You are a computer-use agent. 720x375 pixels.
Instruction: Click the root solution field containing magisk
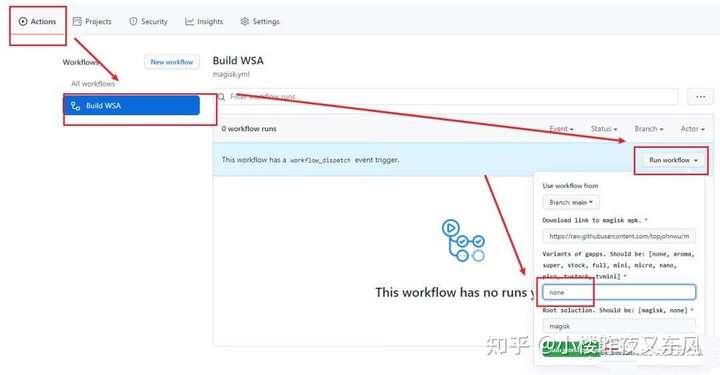619,326
